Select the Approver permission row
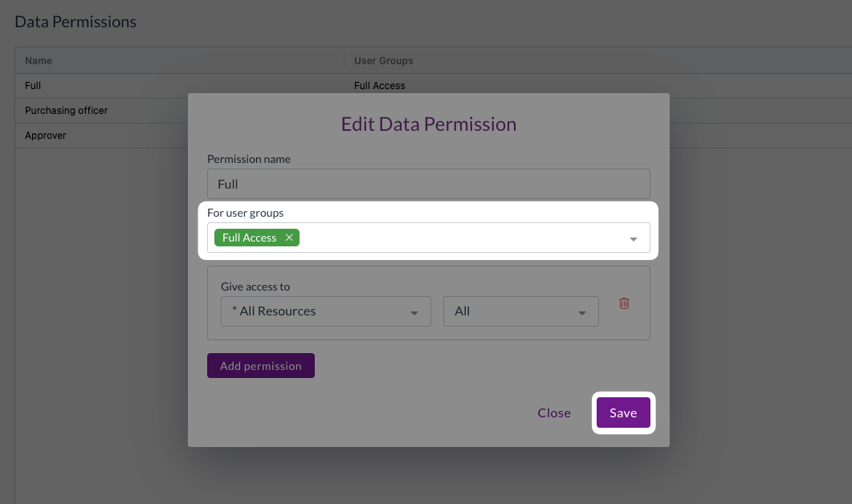This screenshot has height=504, width=852. pos(46,135)
